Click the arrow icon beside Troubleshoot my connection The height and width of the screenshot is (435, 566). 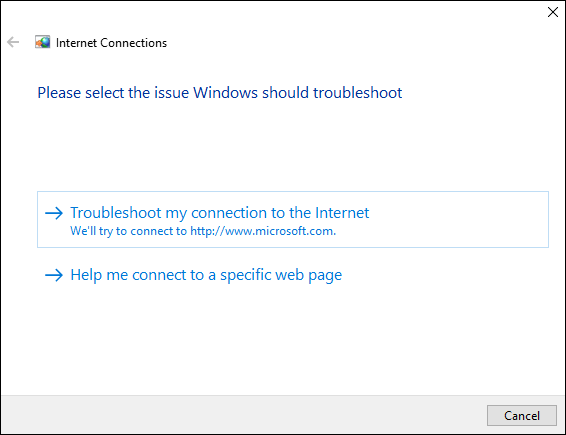click(x=54, y=213)
